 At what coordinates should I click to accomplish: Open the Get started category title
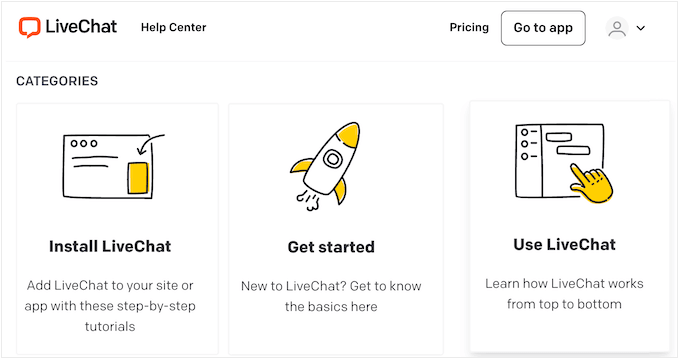pos(331,247)
